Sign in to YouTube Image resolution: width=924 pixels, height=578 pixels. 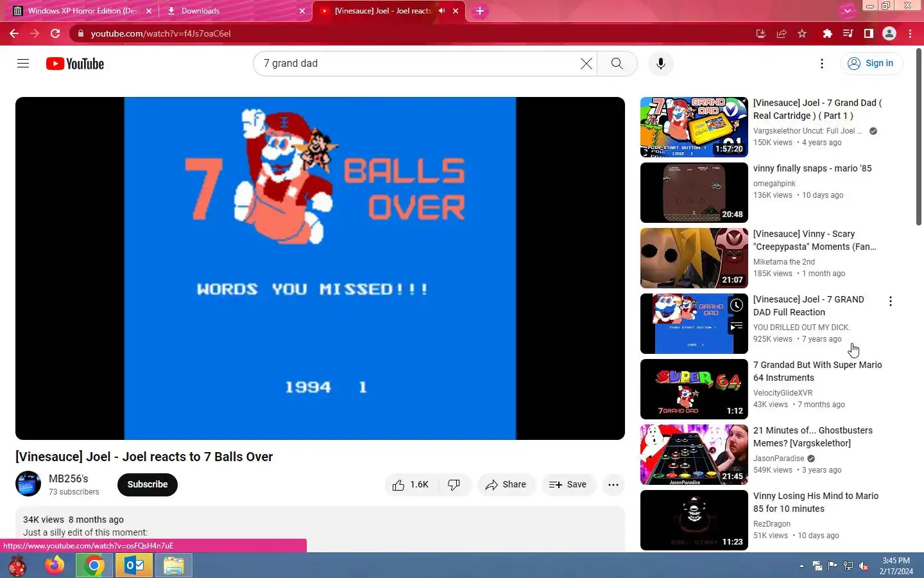click(x=871, y=63)
